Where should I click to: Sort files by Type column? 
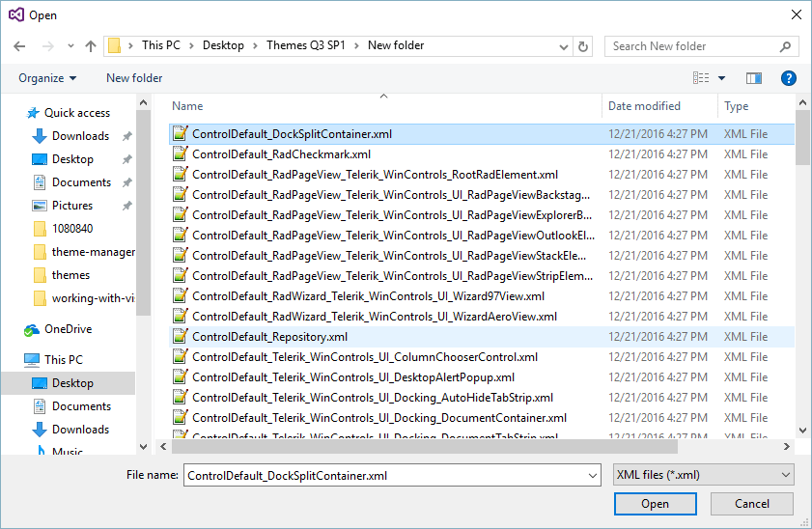[736, 106]
